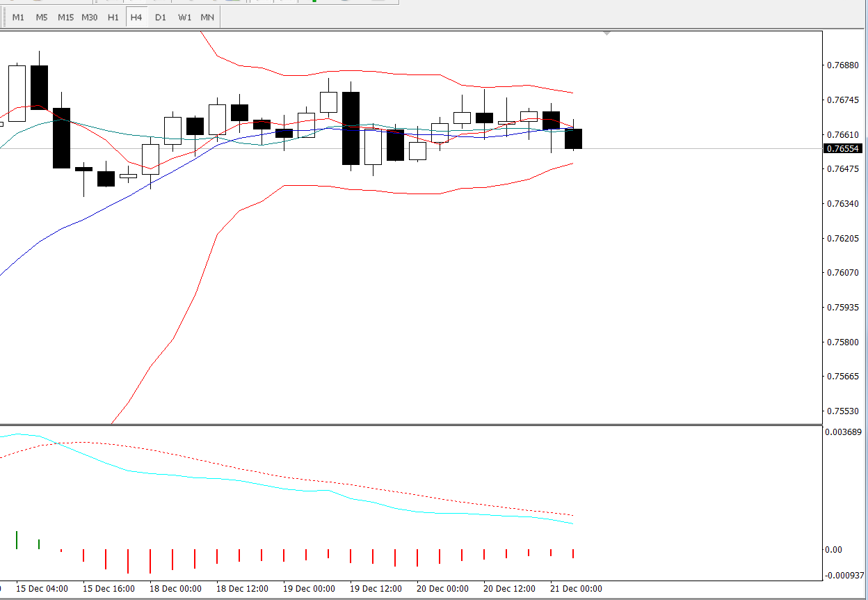Select the M5 timeframe button
The width and height of the screenshot is (868, 600).
tap(42, 17)
